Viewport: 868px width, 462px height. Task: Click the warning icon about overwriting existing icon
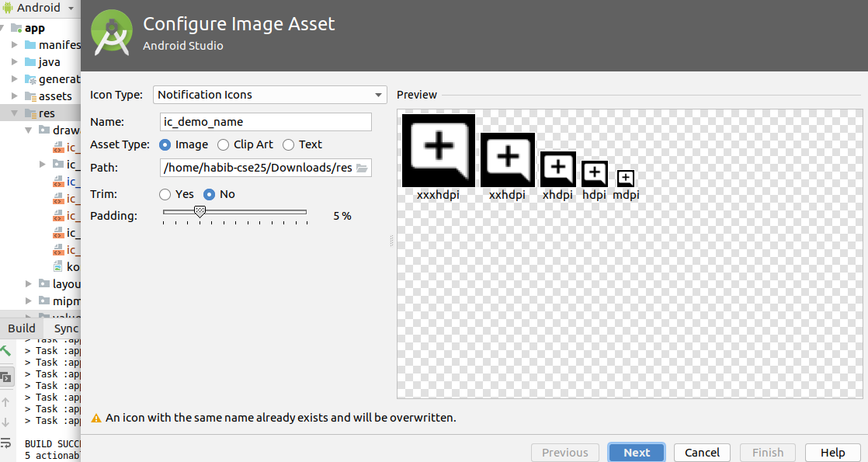(x=95, y=418)
